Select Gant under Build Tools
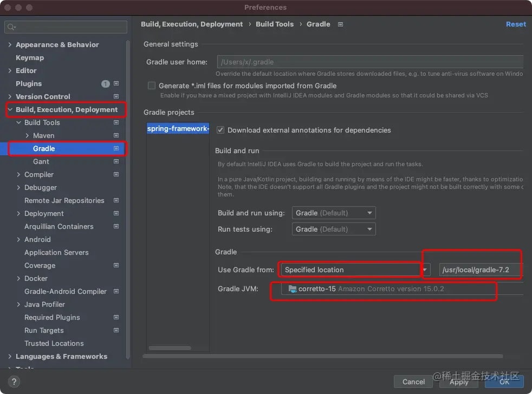The height and width of the screenshot is (394, 532). [x=41, y=161]
